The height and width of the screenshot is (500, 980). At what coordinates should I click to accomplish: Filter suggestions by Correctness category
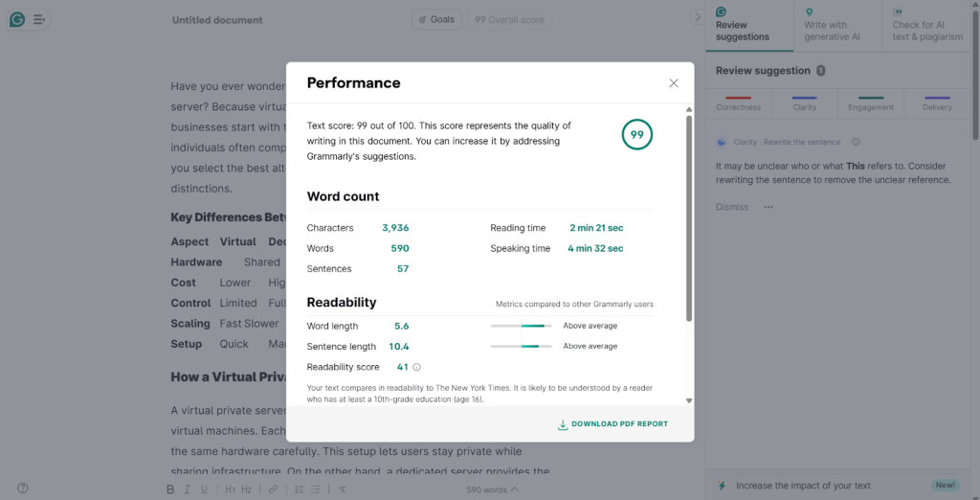(738, 102)
